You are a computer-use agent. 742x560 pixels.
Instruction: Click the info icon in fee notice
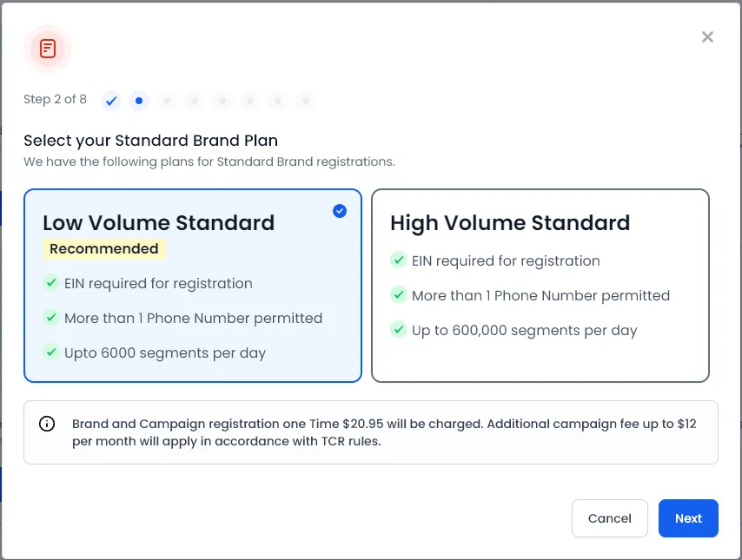47,424
